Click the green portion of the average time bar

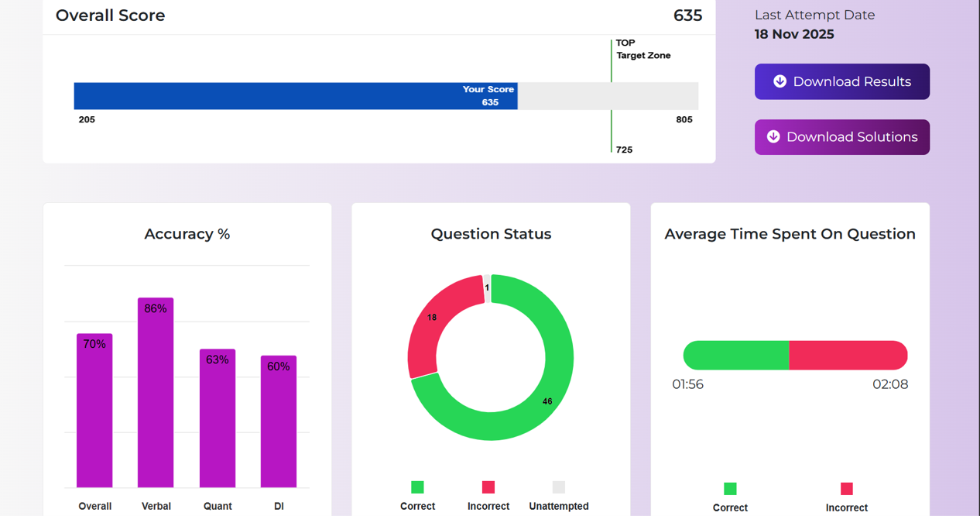pyautogui.click(x=735, y=356)
